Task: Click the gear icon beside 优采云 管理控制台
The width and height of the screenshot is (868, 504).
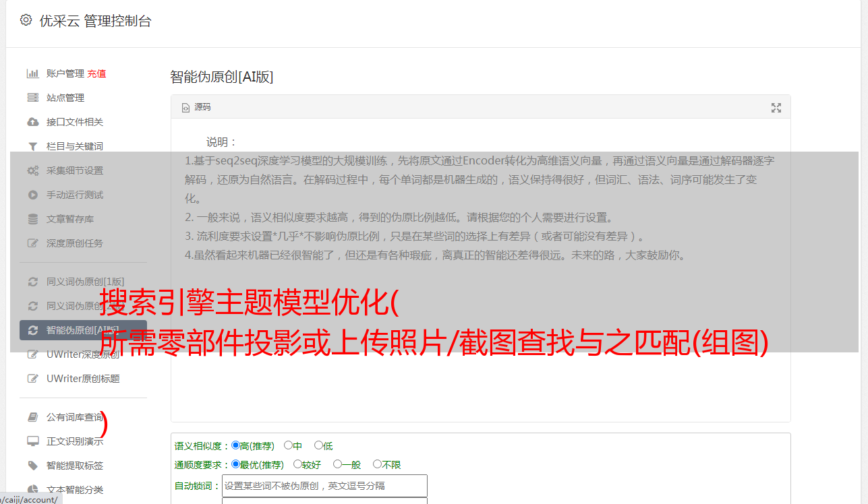Action: pos(26,20)
